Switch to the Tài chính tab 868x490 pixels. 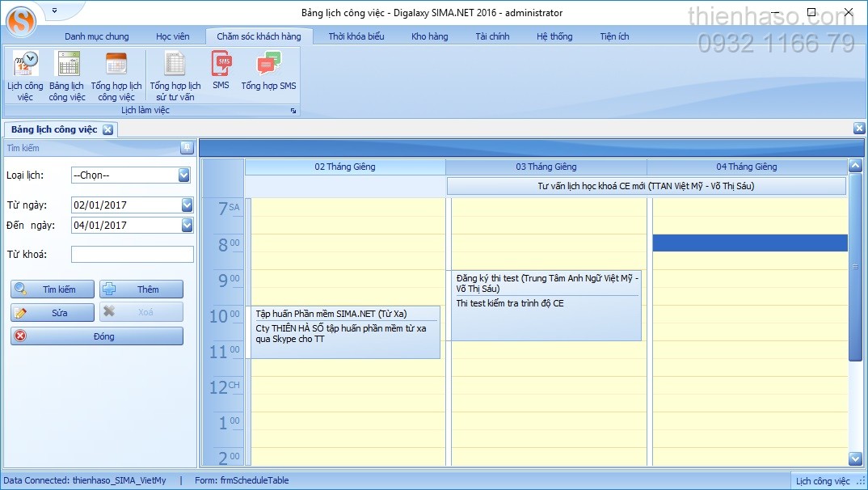[x=492, y=36]
